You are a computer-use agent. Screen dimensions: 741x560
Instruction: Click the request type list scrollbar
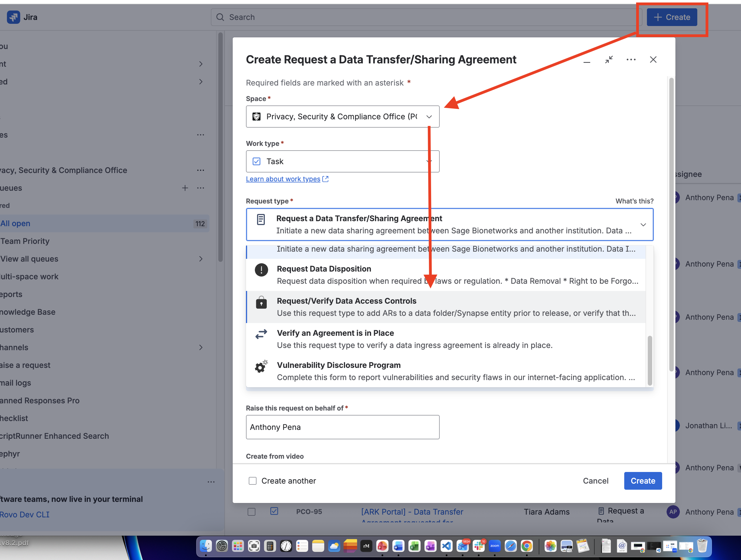(650, 361)
